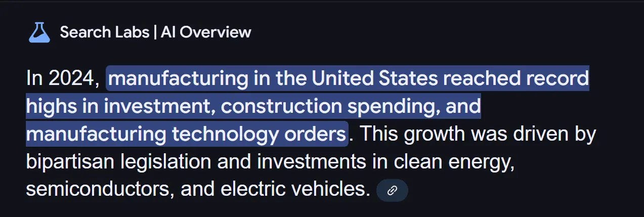Click the Search Labs flask icon
The width and height of the screenshot is (644, 217).
coord(39,32)
